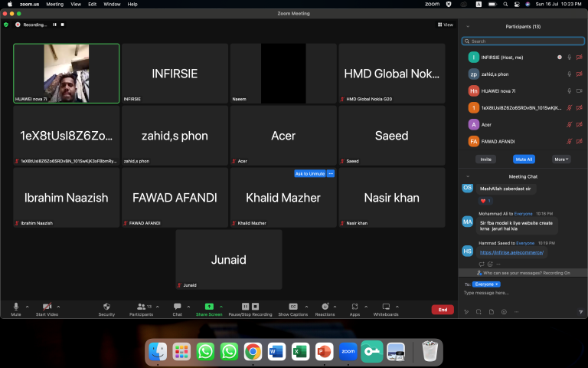Expand options arrow beside Chat

pyautogui.click(x=188, y=307)
